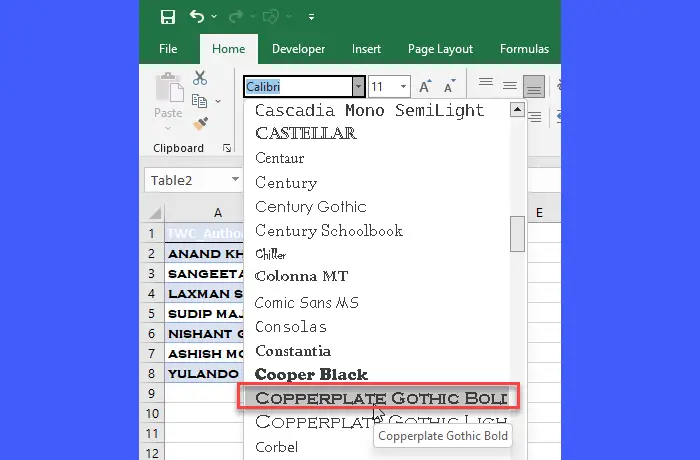Click the Top Align icon
This screenshot has height=460, width=700.
[x=486, y=83]
